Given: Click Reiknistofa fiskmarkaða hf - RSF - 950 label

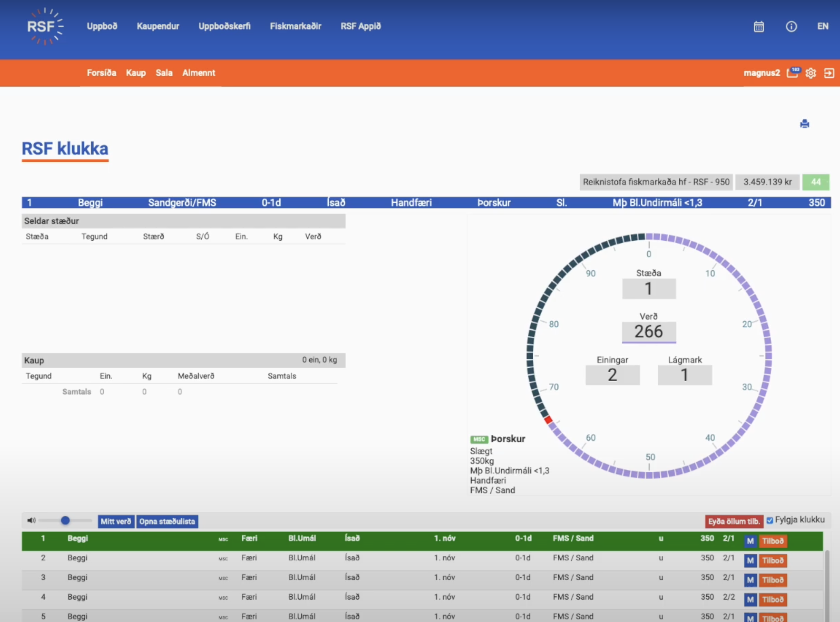Looking at the screenshot, I should (x=656, y=182).
